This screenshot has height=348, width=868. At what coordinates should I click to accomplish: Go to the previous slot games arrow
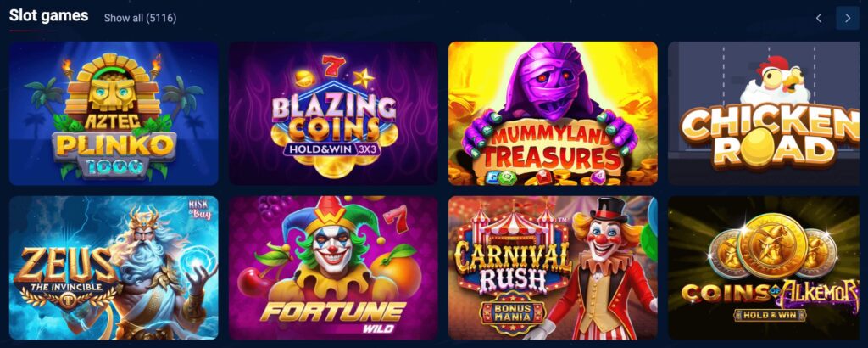(x=818, y=18)
